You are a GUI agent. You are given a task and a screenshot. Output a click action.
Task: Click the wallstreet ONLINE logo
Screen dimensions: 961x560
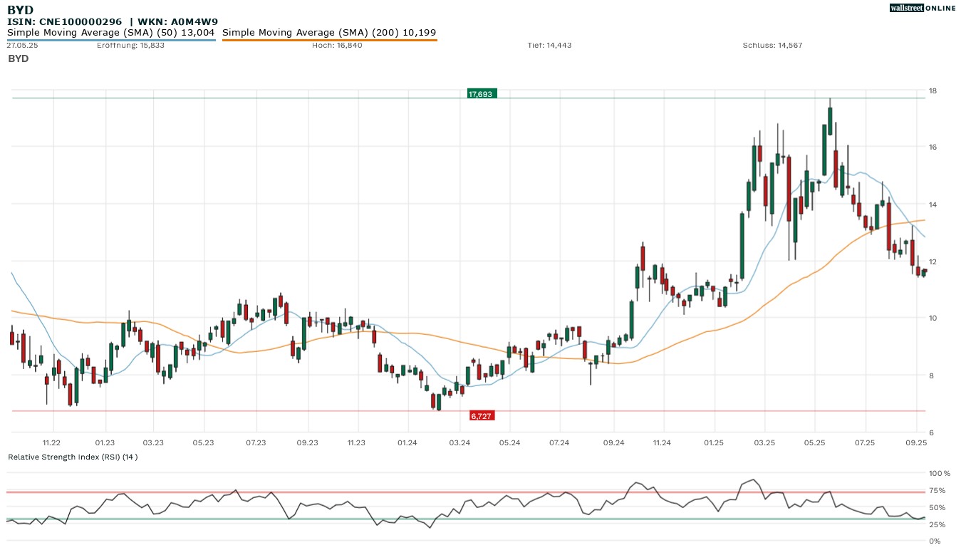[x=923, y=8]
